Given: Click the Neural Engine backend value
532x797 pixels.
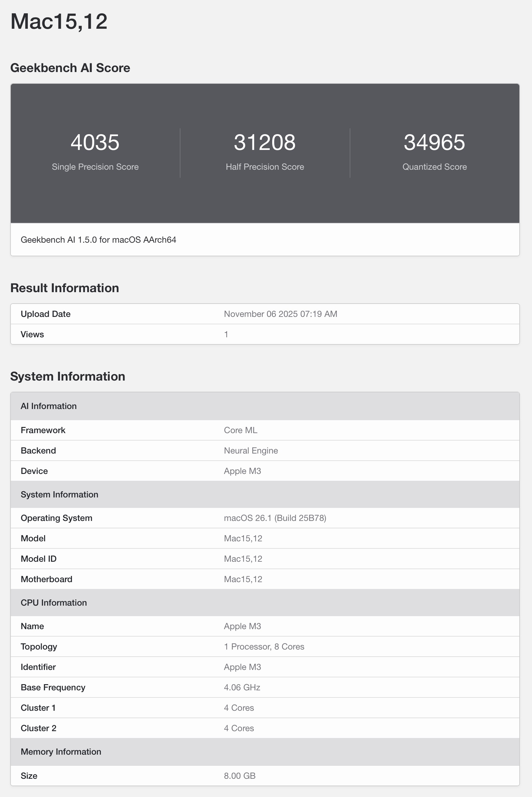Looking at the screenshot, I should [251, 450].
